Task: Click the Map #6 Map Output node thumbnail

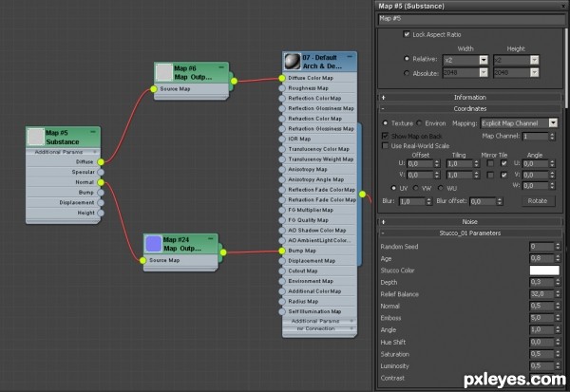Action: [164, 72]
